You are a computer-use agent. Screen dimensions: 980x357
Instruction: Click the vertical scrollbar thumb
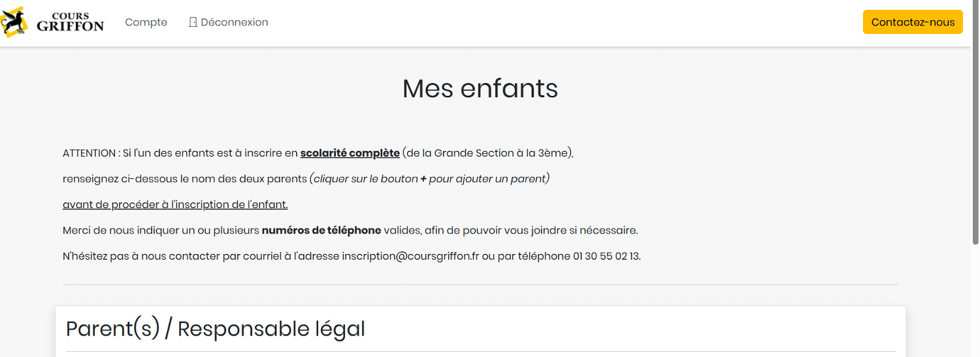click(x=975, y=124)
